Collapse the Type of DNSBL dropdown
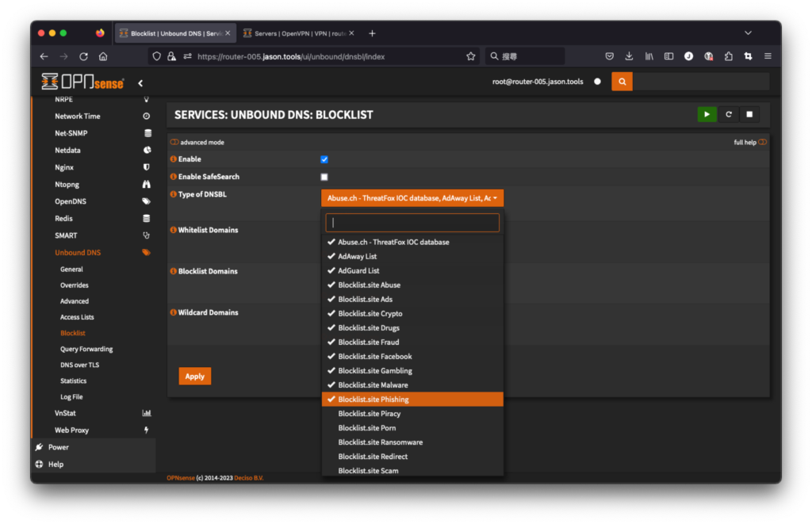The width and height of the screenshot is (812, 524). point(412,198)
